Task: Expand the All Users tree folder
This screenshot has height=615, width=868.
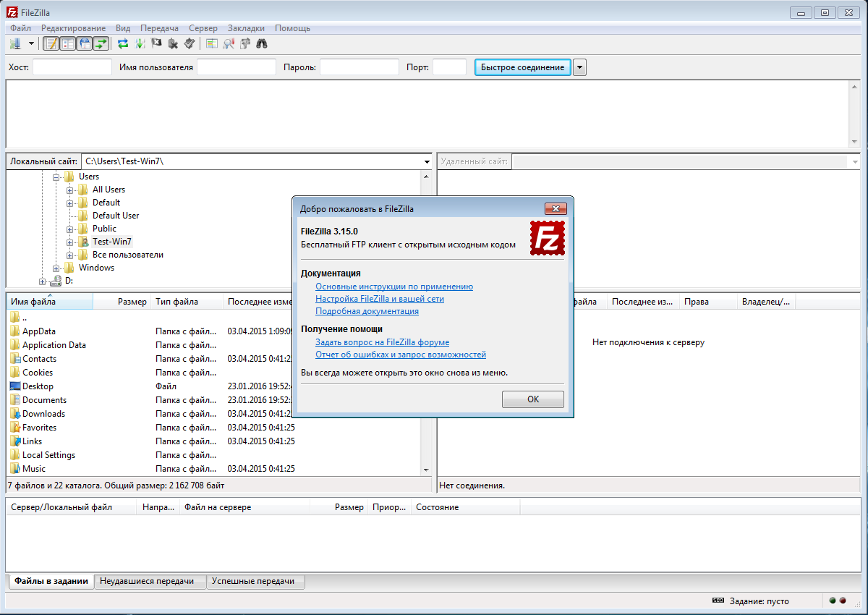Action: click(70, 190)
